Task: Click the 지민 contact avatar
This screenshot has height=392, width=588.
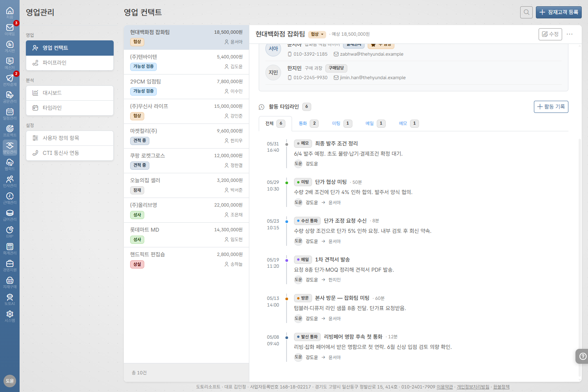Action: [273, 73]
